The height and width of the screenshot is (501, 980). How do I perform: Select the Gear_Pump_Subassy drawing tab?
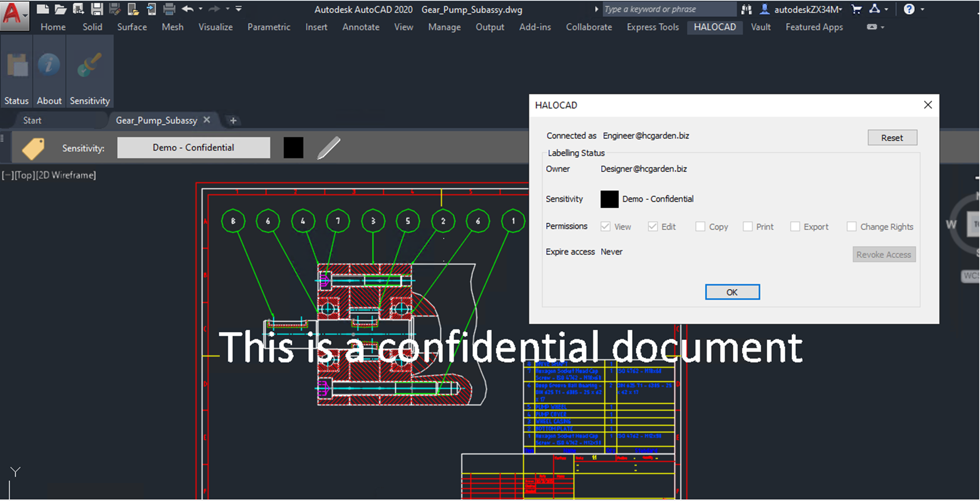pyautogui.click(x=156, y=121)
